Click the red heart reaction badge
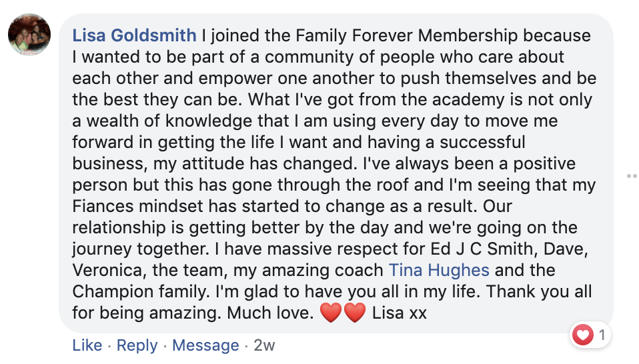The width and height of the screenshot is (639, 364). [583, 335]
